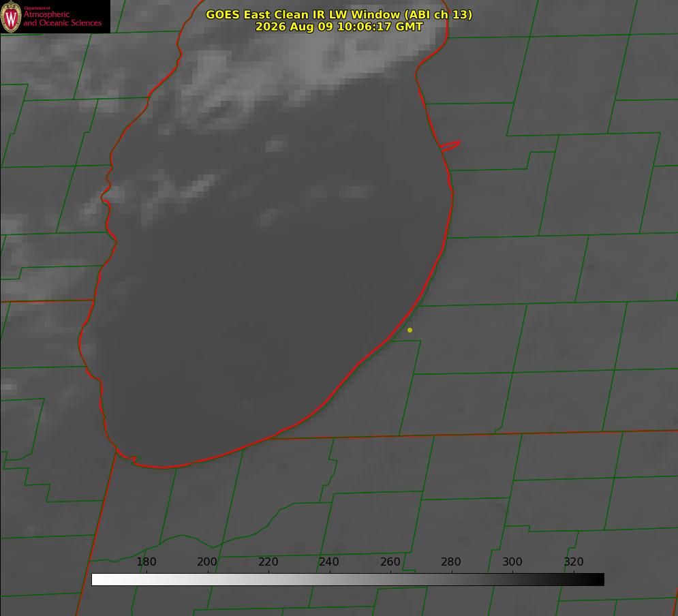Image resolution: width=678 pixels, height=616 pixels.
Task: Pick the white end of the colorbar
Action: point(98,579)
